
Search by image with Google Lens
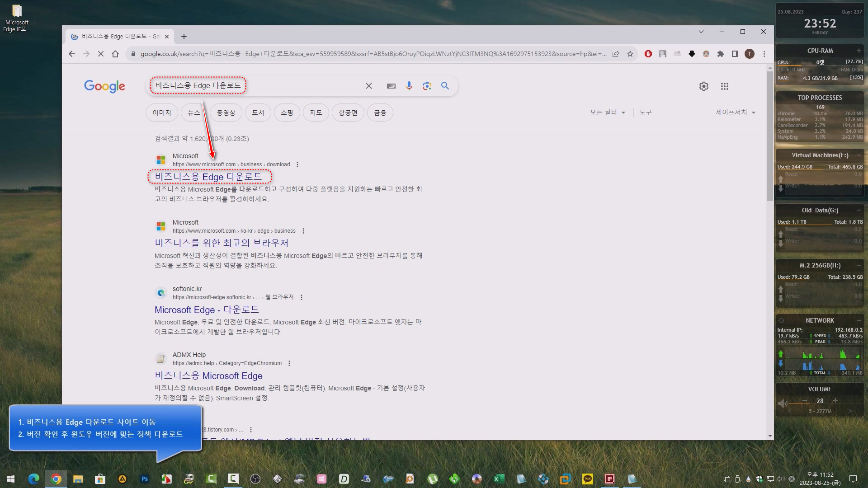(427, 86)
